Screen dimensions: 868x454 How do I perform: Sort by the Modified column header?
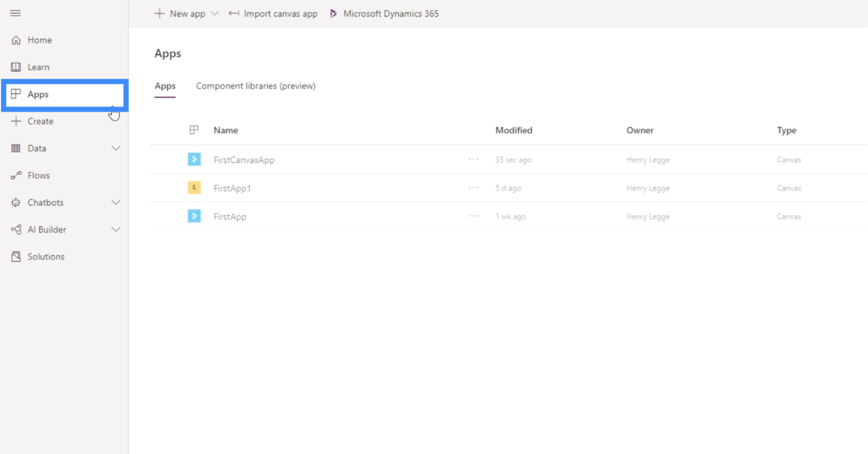514,130
